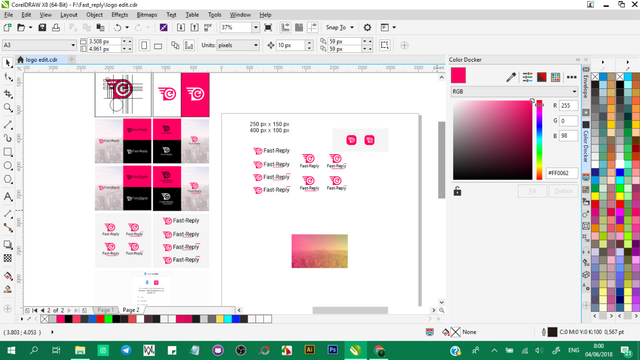640x360 pixels.
Task: Click the Fill button in Color Docker
Action: [532, 191]
